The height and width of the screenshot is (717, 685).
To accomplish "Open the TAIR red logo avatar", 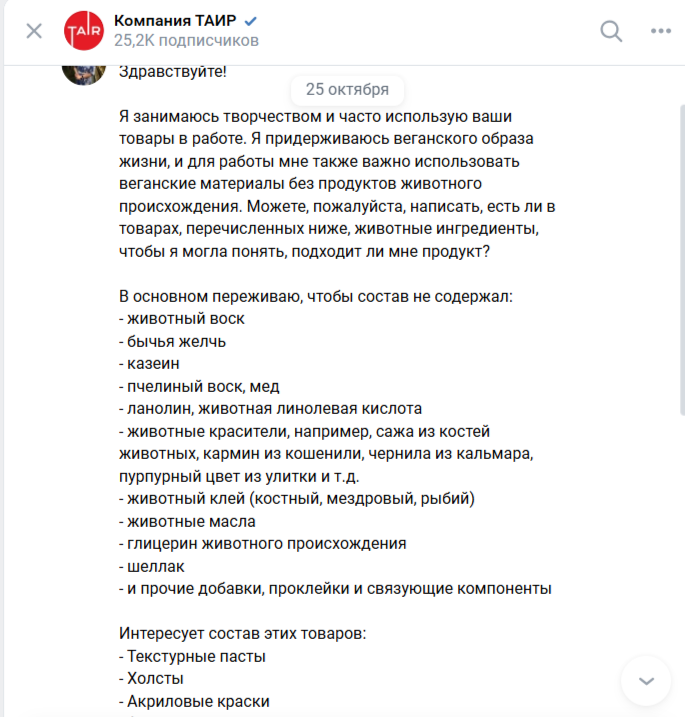I will coord(84,31).
